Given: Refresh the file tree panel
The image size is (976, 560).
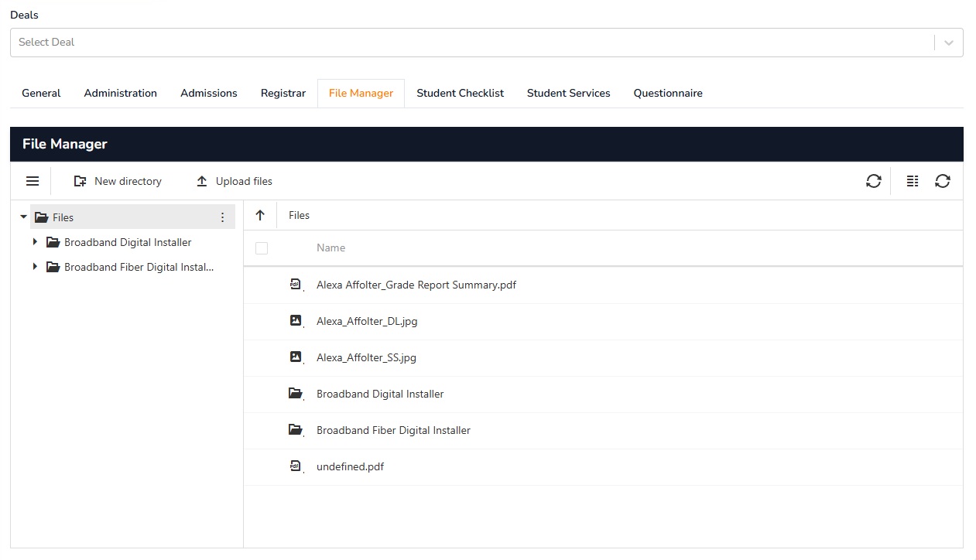Looking at the screenshot, I should 874,180.
